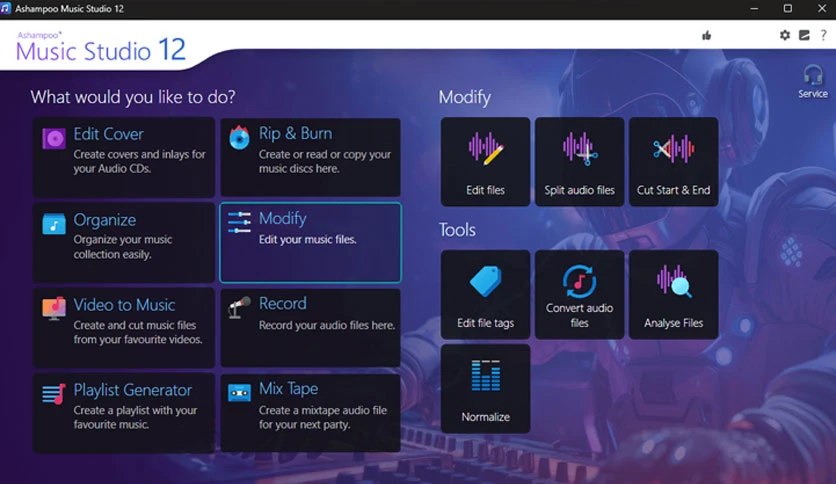
Task: Launch the Split audio files tool
Action: 580,162
